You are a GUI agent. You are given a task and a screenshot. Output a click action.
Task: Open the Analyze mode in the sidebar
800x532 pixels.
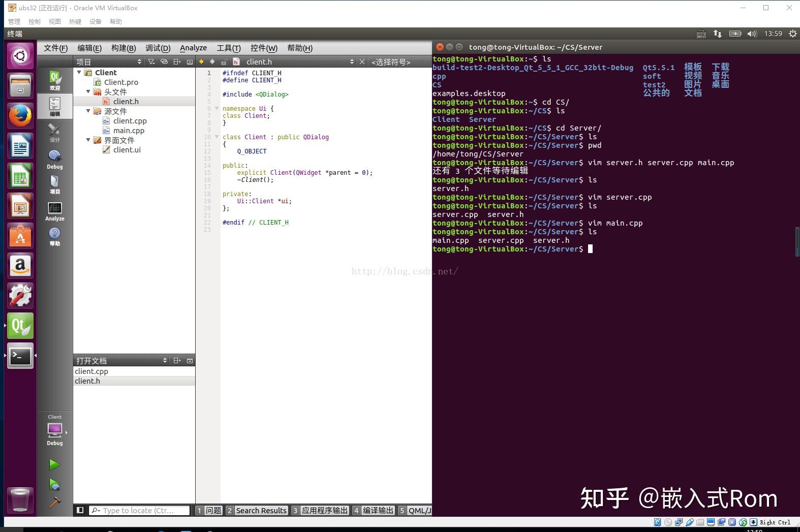[54, 211]
